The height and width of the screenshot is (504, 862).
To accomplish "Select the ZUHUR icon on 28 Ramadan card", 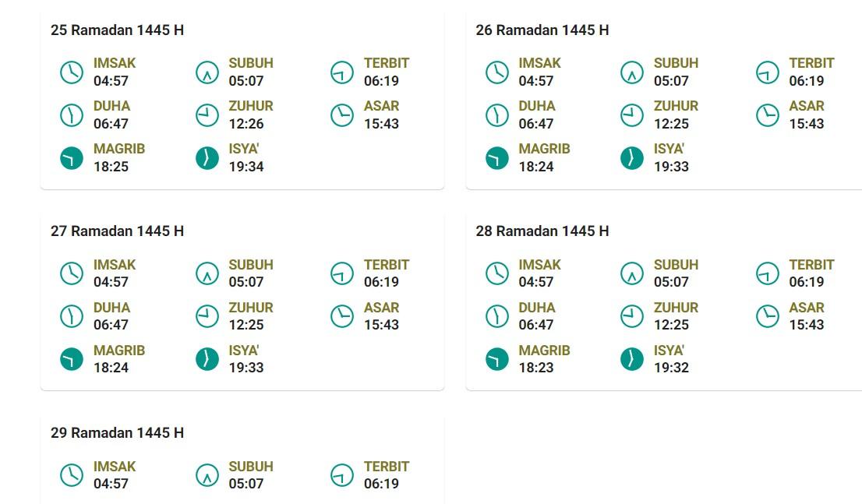I will [632, 315].
